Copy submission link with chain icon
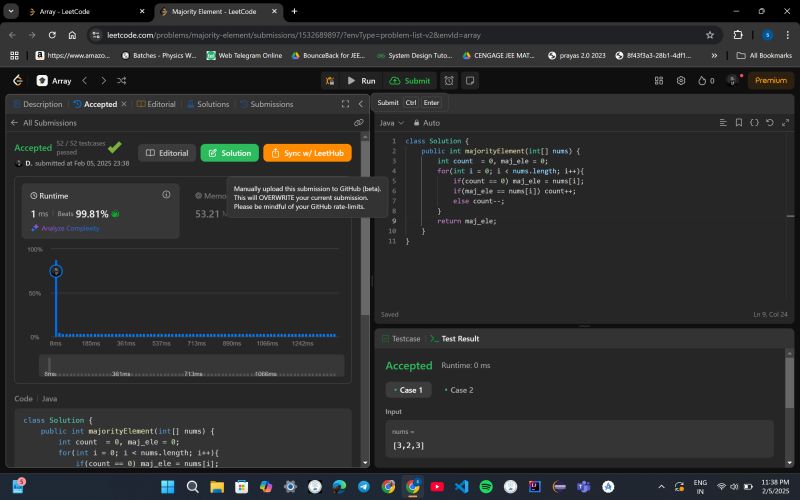This screenshot has width=800, height=500. pos(358,123)
